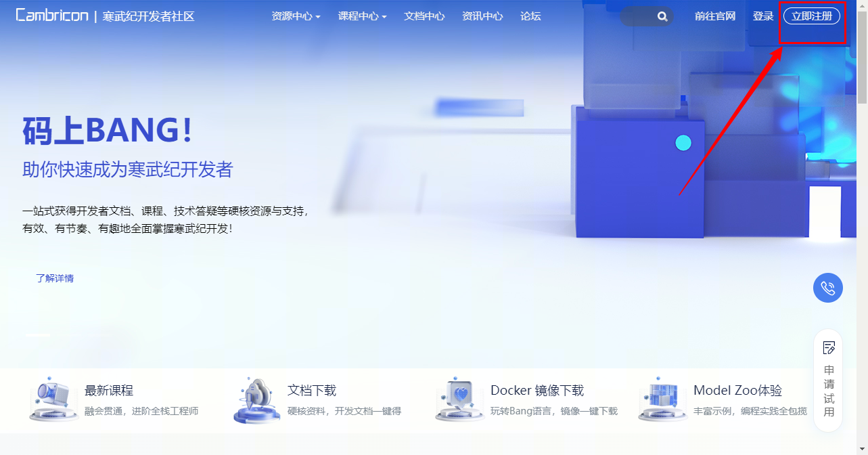Click the Model Zoo体验 cube icon

point(662,398)
